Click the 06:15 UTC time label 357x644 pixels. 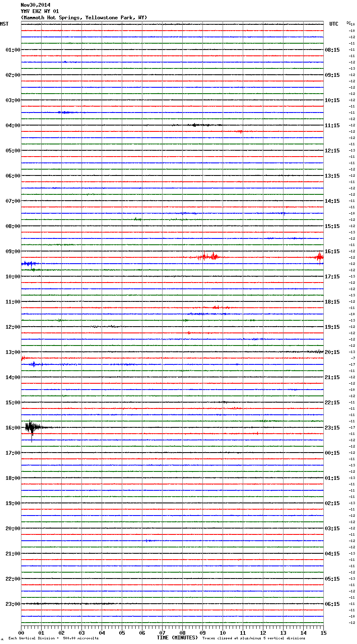point(332,604)
